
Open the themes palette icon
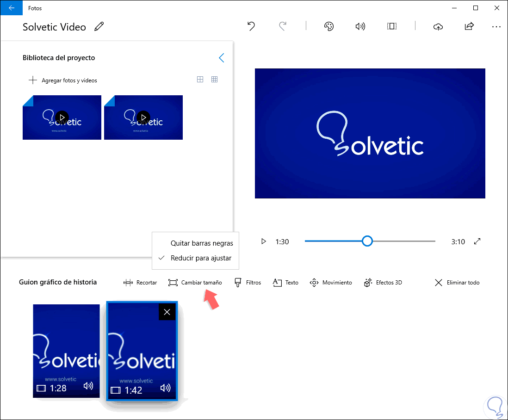pyautogui.click(x=329, y=26)
